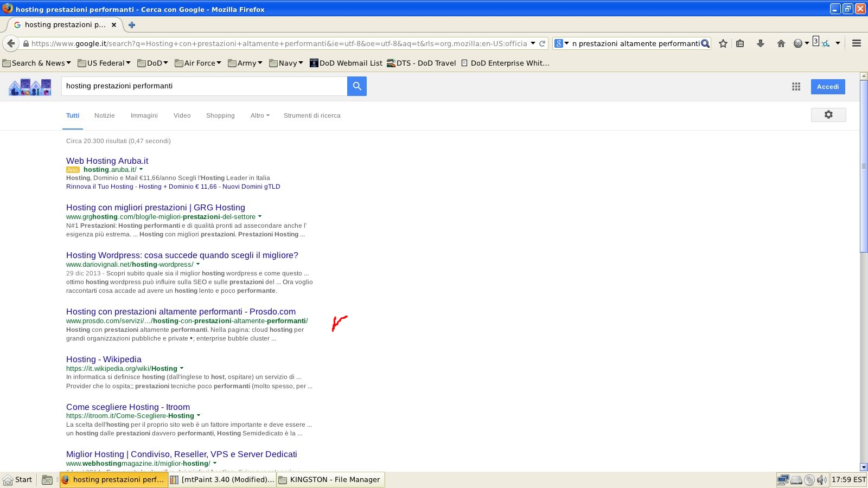Screen dimensions: 868x488
Task: Expand the URL history dropdown arrow
Action: tap(533, 43)
